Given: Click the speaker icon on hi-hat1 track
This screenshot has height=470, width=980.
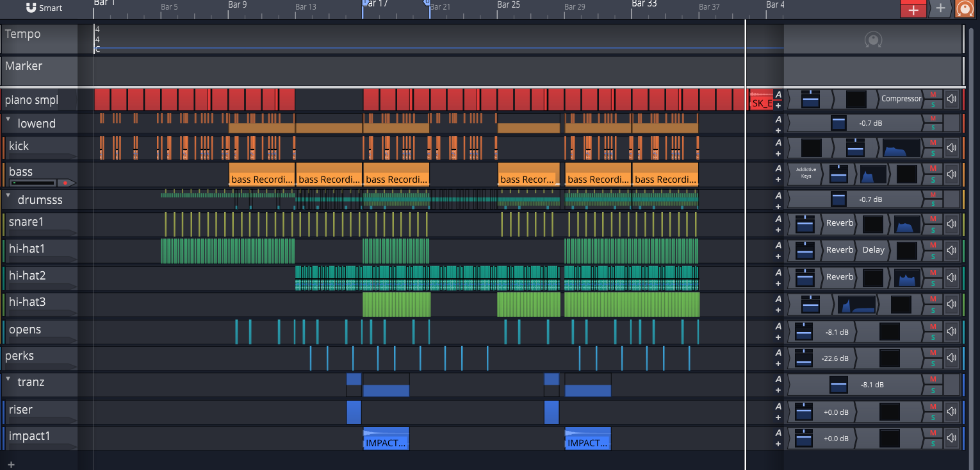Looking at the screenshot, I should tap(951, 250).
